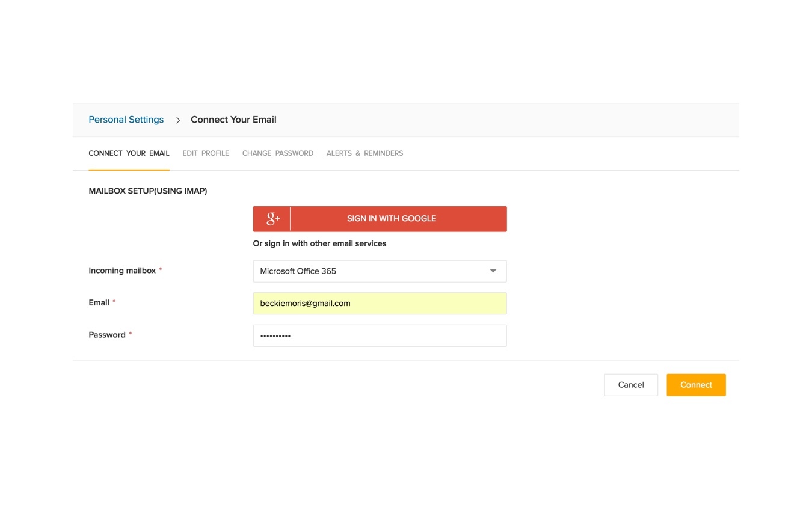The width and height of the screenshot is (812, 511).
Task: Click the Google Plus icon on the sign-in button
Action: [272, 218]
